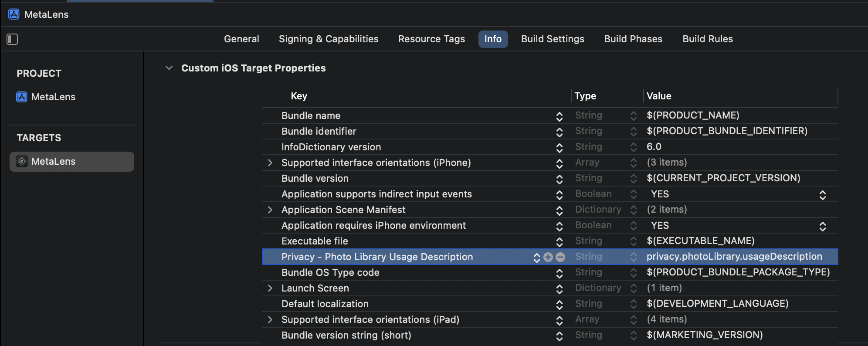Screen dimensions: 868x346
Task: Edit the privacy.photoLibrary.usageDescription value field
Action: pos(734,257)
